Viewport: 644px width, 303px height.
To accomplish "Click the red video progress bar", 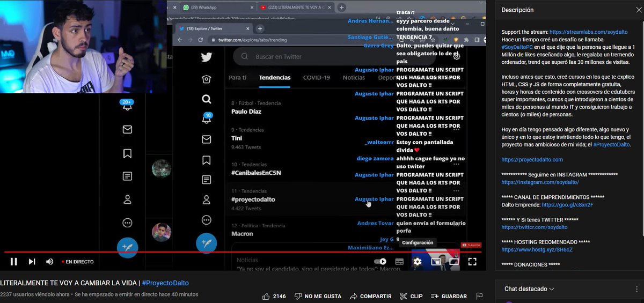I will [x=243, y=252].
